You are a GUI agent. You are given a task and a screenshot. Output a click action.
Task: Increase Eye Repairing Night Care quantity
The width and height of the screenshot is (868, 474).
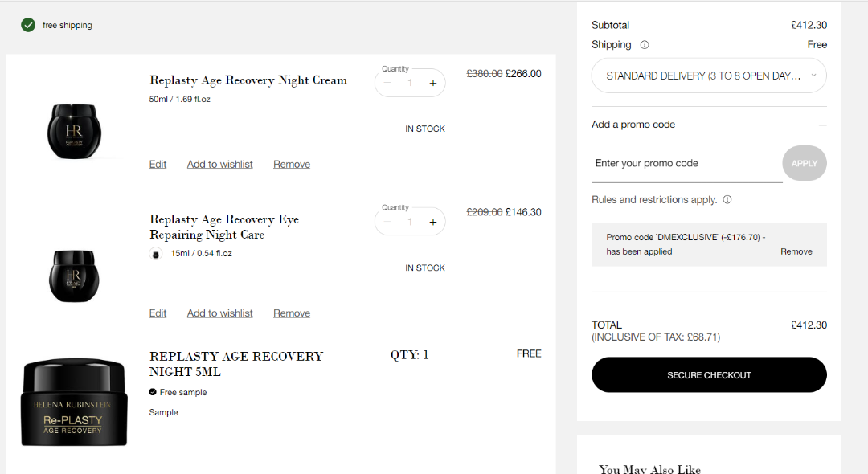pos(432,222)
